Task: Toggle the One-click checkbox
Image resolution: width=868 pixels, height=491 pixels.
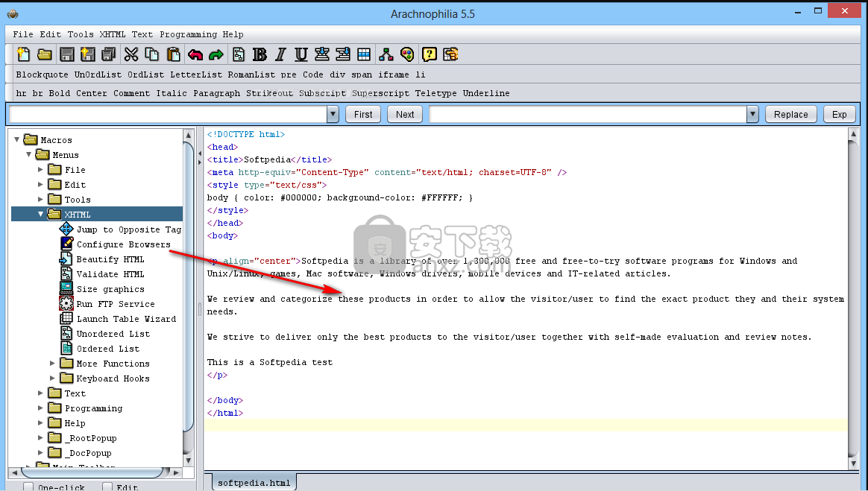Action: pyautogui.click(x=28, y=487)
